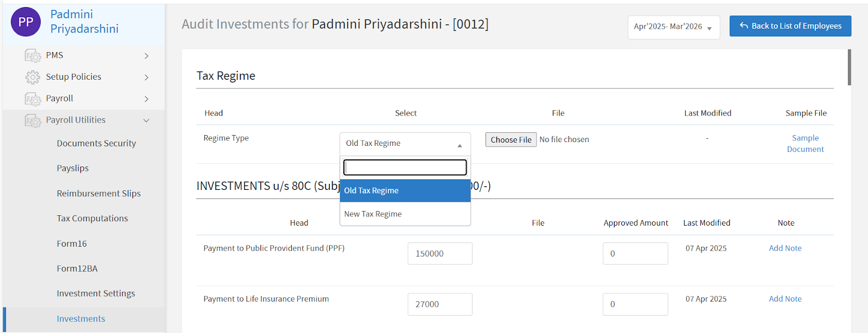Open the Apr'2025-Mar'2026 period dropdown
Viewport: 868px width, 333px height.
673,27
